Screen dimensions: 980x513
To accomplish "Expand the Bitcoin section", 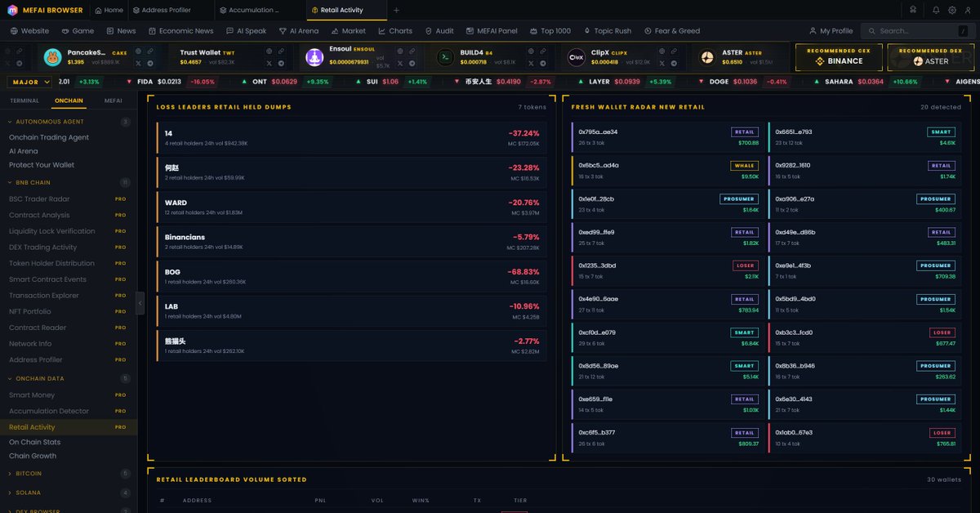I will point(69,474).
